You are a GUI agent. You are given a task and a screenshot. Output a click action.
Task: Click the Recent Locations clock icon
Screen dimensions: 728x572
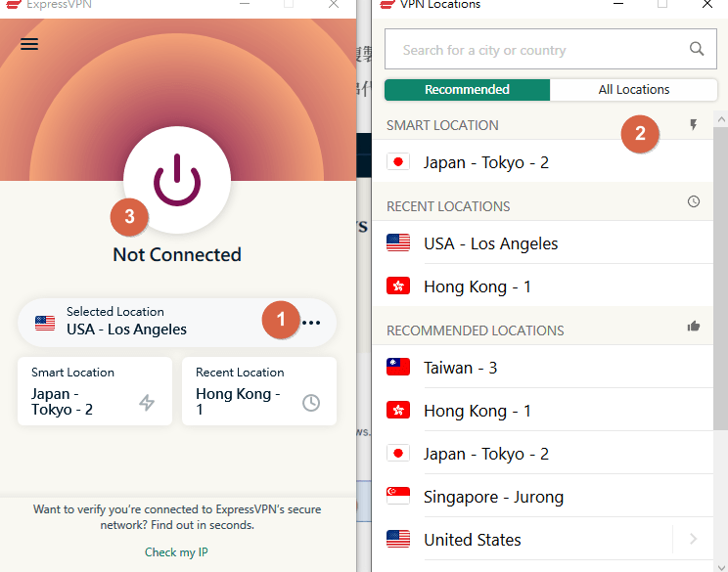(x=694, y=201)
